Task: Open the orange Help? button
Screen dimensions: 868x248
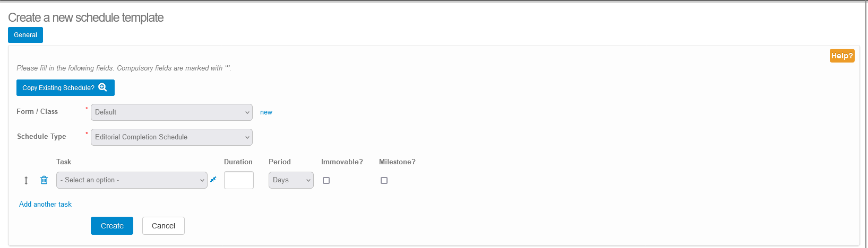Action: point(842,56)
